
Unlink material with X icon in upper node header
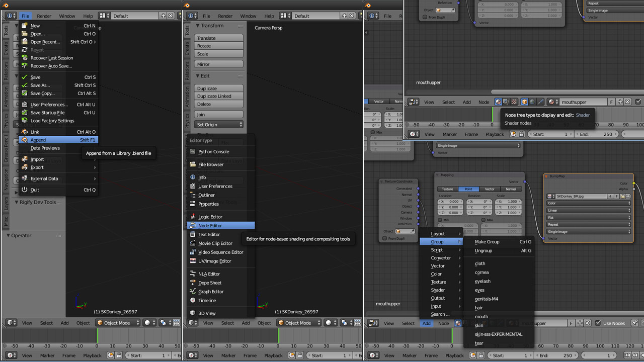628,102
